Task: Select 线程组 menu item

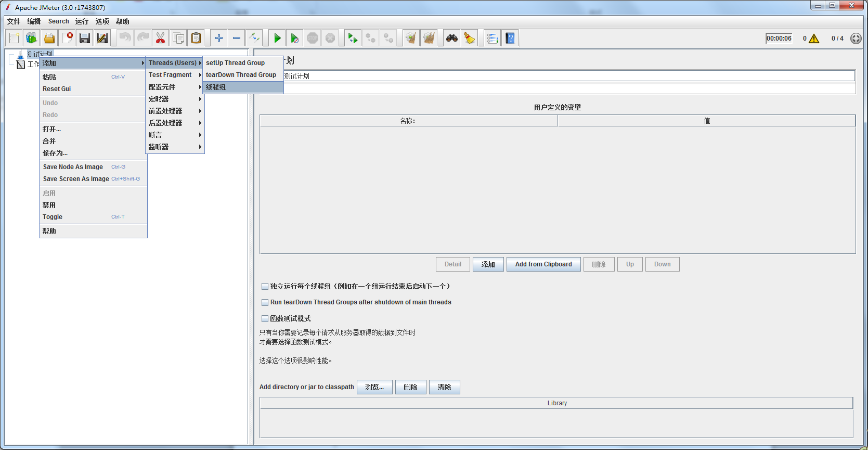Action: click(x=243, y=87)
